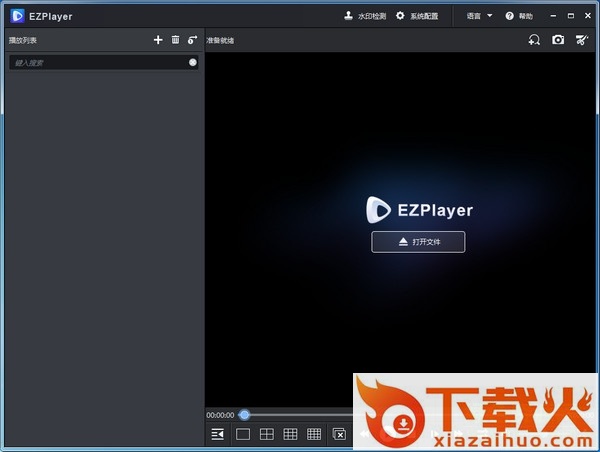Viewport: 600px width, 452px height.
Task: Click 水印检测 watermark detection
Action: pos(364,16)
